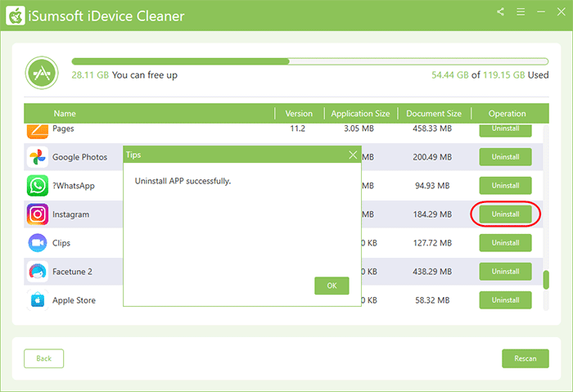Sort by Application Size column header

click(x=360, y=114)
